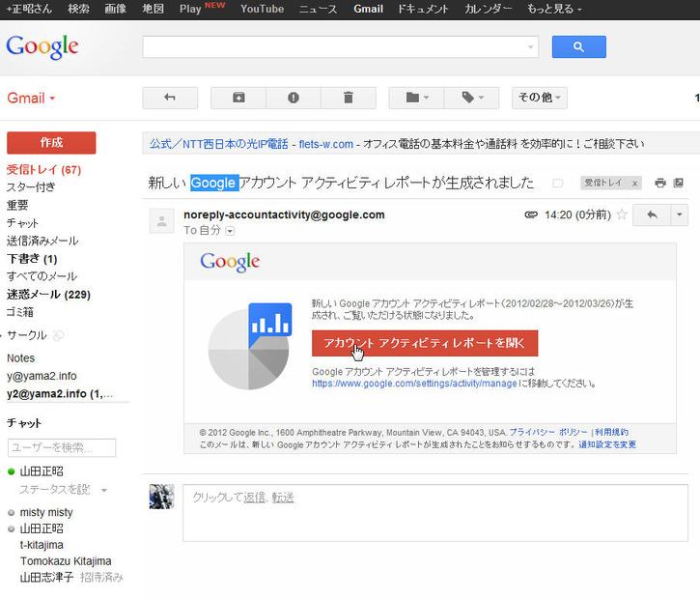Viewport: 700px width, 599px height.
Task: Toggle the importance marker beside subject
Action: tap(558, 184)
